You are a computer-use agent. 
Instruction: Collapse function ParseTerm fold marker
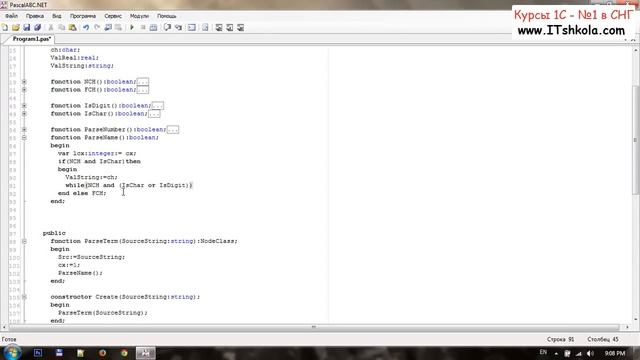(x=24, y=241)
